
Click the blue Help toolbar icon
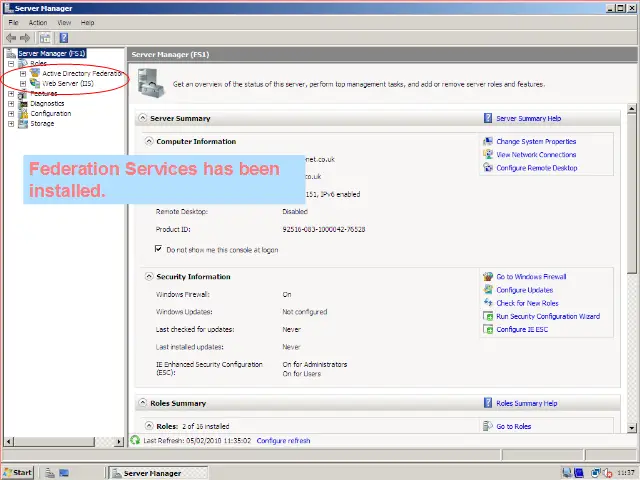(64, 38)
